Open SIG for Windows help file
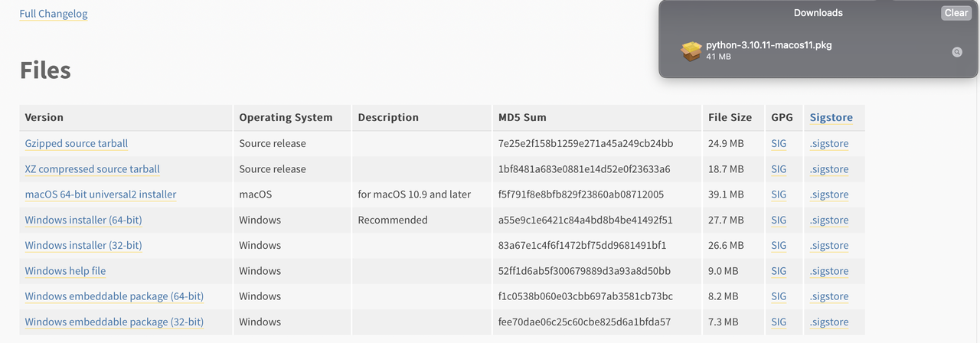Viewport: 980px width, 343px height. (x=779, y=271)
